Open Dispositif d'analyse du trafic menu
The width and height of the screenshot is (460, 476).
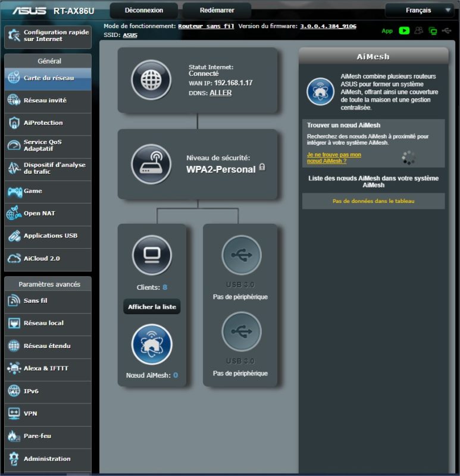pyautogui.click(x=48, y=168)
